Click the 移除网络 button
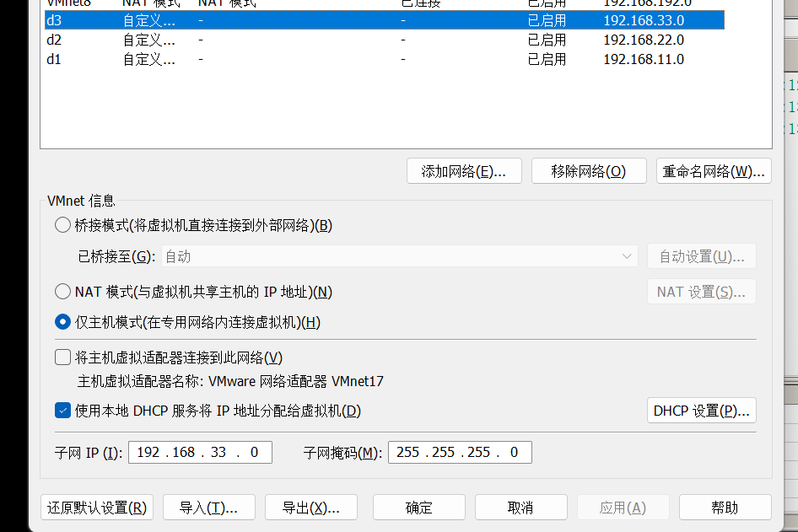This screenshot has width=798, height=532. (589, 171)
